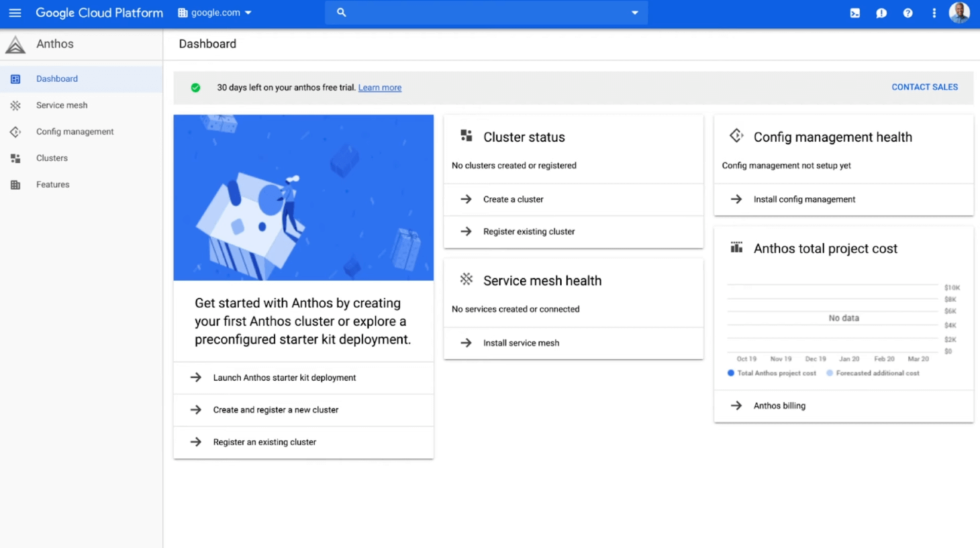Select Dashboard in the Anthos sidebar

57,78
